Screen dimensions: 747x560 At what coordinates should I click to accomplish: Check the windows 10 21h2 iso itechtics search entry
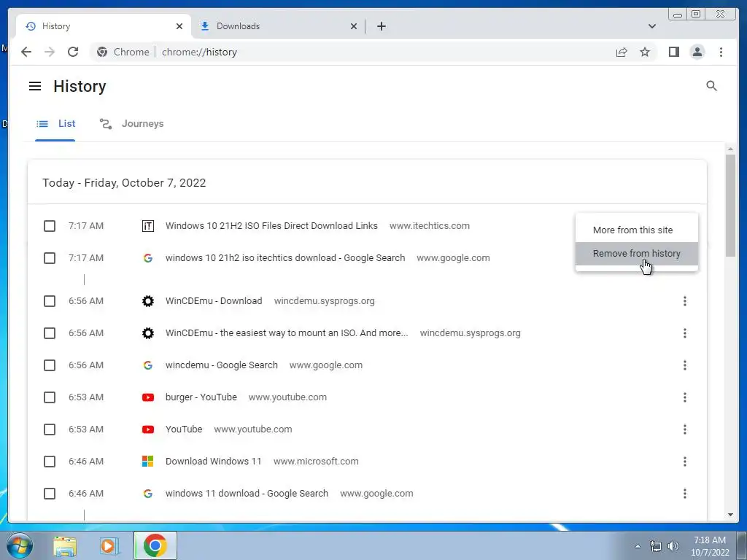[50, 258]
